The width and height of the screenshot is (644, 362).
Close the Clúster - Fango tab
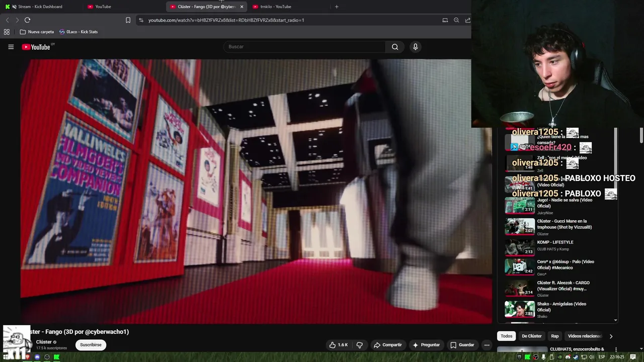(242, 7)
